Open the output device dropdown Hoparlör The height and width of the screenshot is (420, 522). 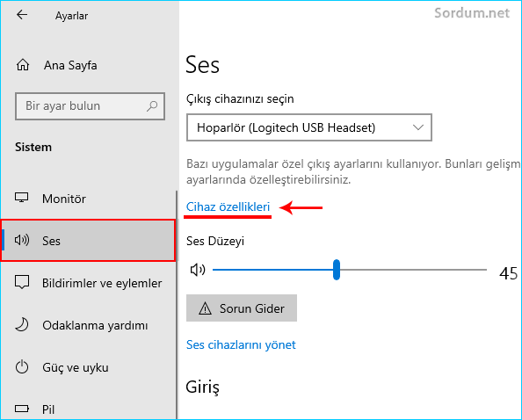309,127
